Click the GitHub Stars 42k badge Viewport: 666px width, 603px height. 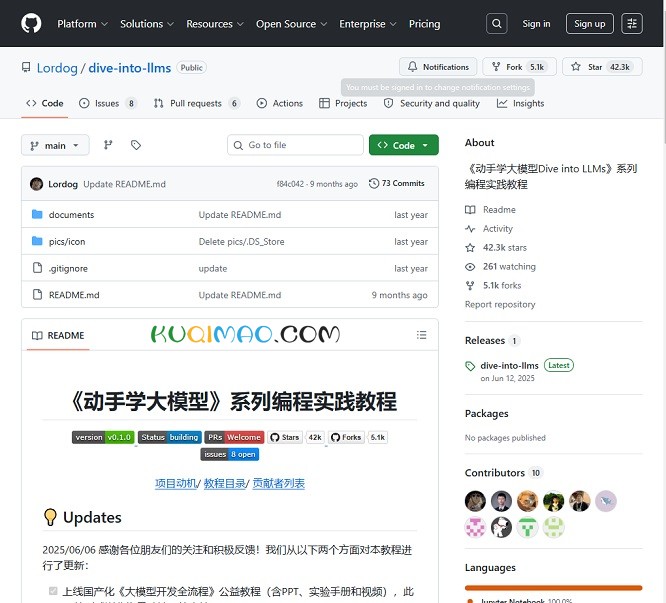[296, 437]
